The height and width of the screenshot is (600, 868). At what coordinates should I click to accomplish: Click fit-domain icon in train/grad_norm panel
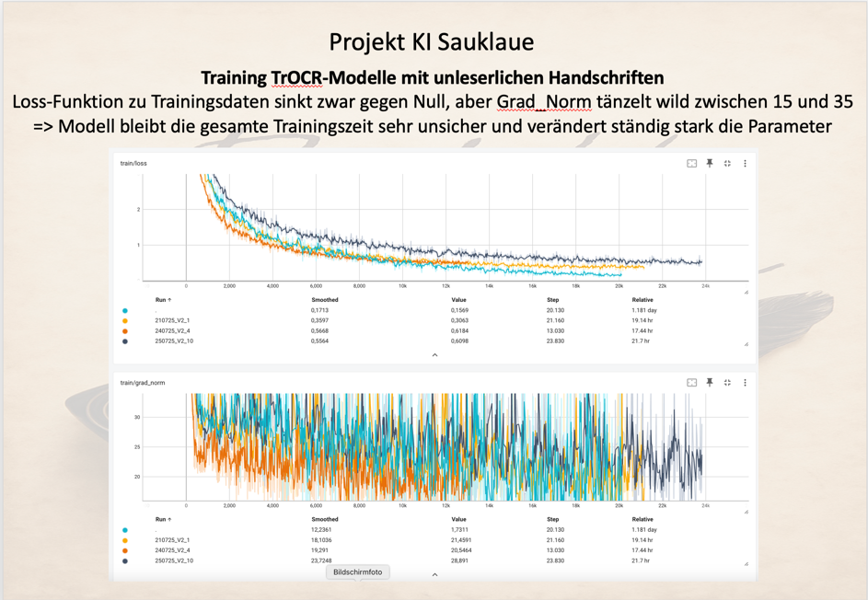(x=691, y=383)
